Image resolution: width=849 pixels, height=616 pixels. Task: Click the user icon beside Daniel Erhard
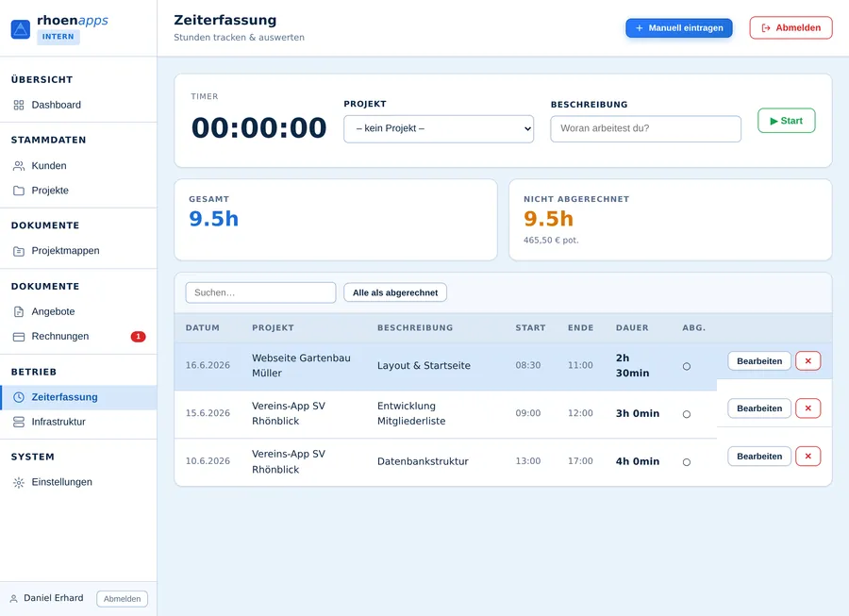click(x=13, y=599)
